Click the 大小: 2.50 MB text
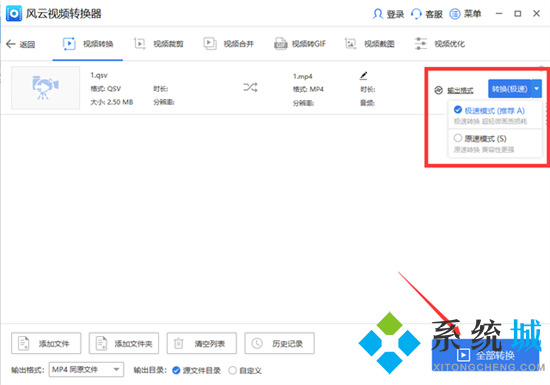This screenshot has width=550, height=385. point(112,102)
